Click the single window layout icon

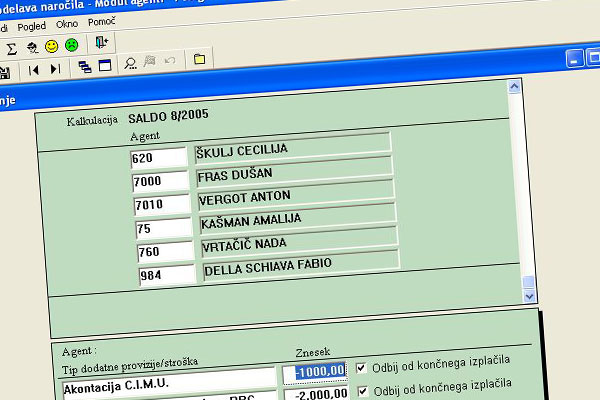click(x=105, y=68)
